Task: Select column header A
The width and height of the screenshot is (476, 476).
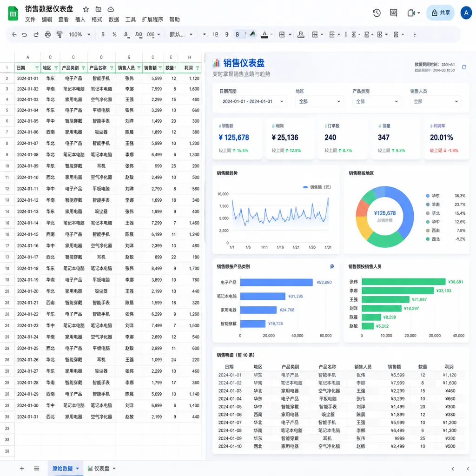Action: [x=27, y=57]
